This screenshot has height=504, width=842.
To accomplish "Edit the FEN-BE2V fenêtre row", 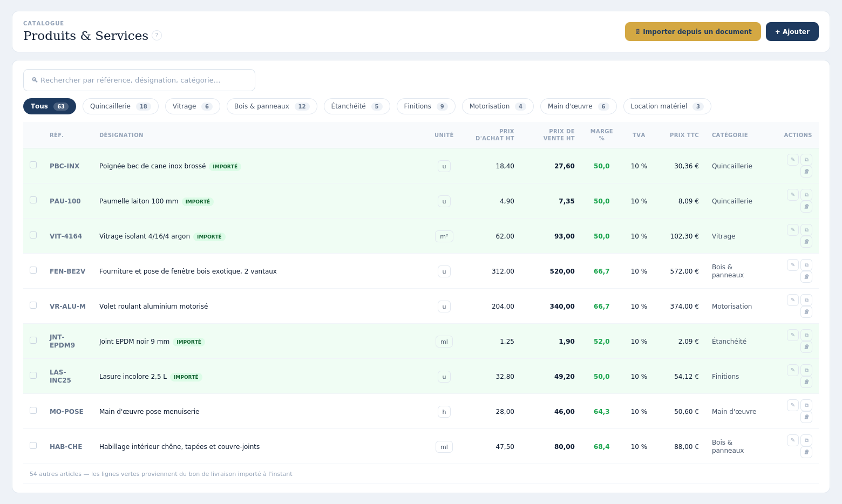I will click(793, 265).
